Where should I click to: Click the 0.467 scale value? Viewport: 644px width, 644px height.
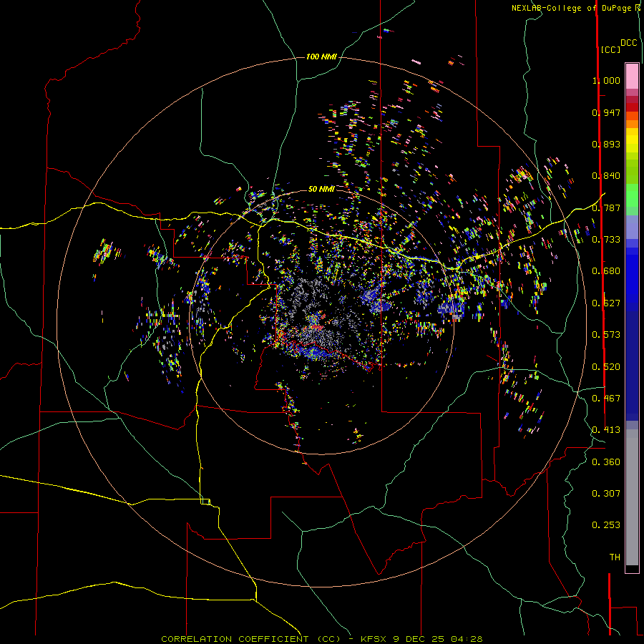tap(606, 399)
